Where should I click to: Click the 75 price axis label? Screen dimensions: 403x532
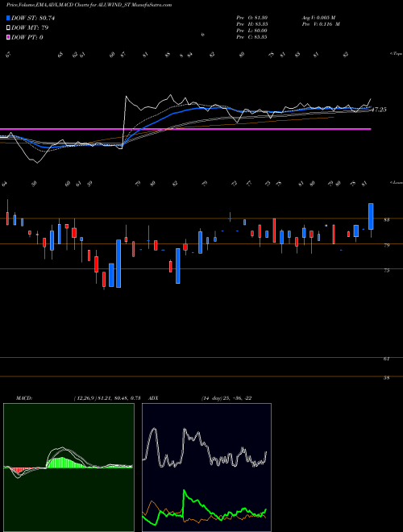point(386,270)
